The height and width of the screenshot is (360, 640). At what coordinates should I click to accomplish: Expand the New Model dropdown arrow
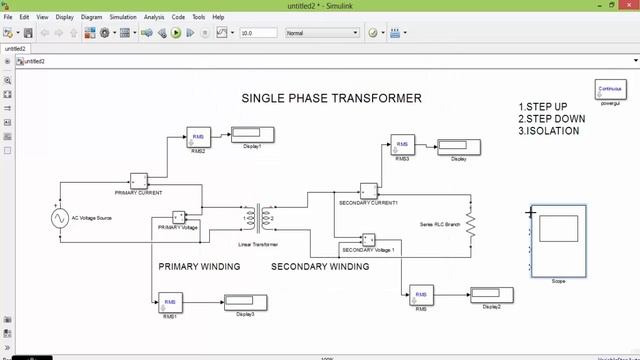tap(18, 33)
